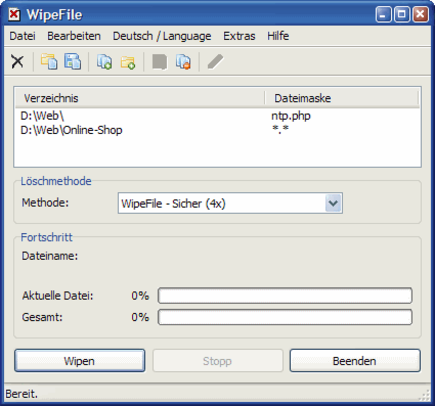Maximize the WipeFile window
Screen dimensions: 435x406
402,15
